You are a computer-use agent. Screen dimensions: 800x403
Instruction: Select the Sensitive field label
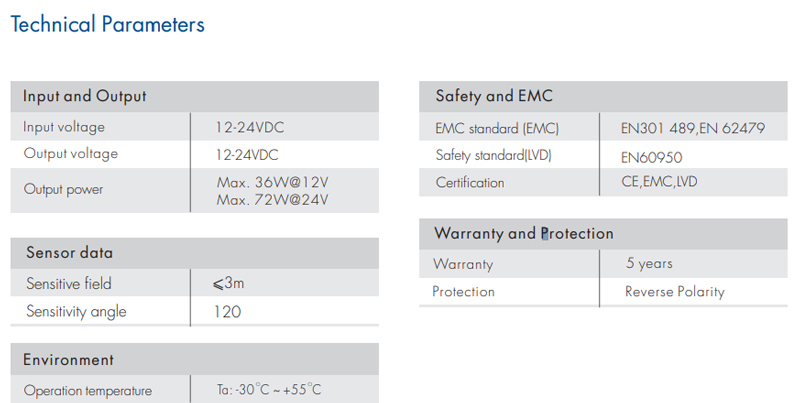pos(69,284)
